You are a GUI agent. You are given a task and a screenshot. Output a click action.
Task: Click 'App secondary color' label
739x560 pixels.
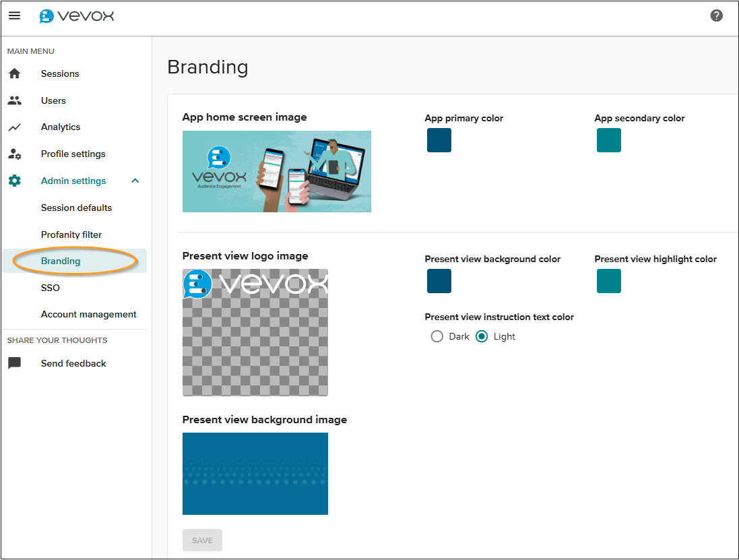click(x=639, y=118)
